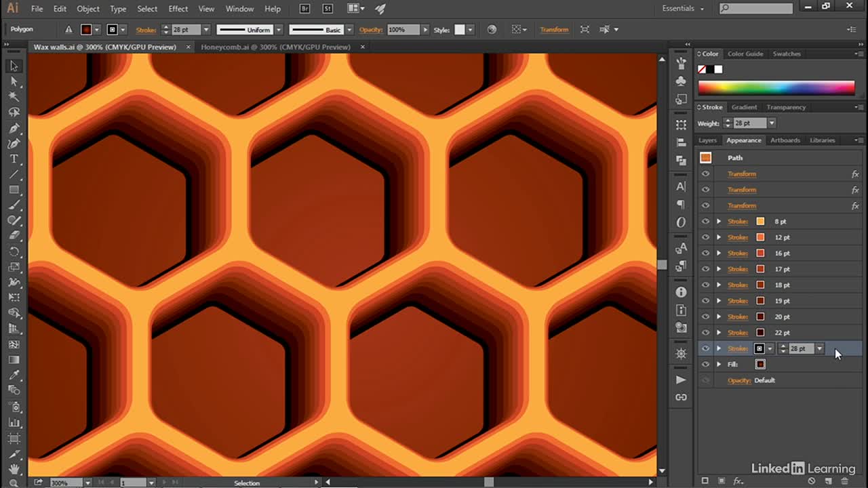Hide the 17 pt stroke via eye

coord(706,269)
